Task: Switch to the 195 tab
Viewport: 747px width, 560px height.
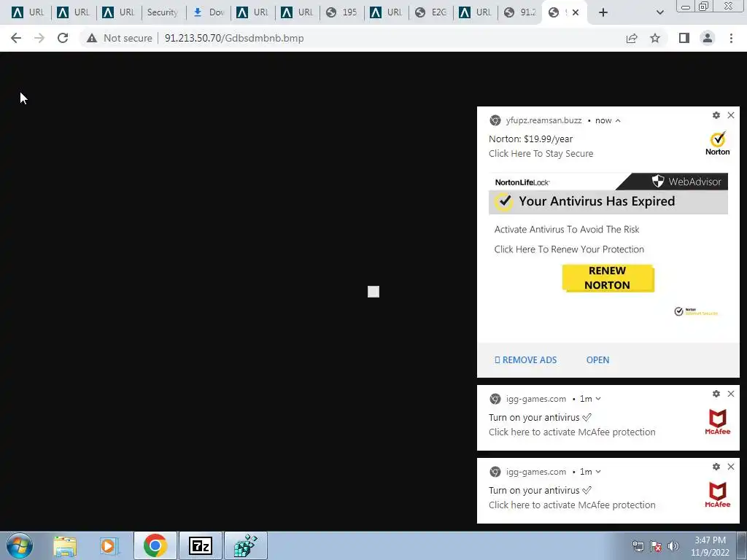Action: point(343,12)
